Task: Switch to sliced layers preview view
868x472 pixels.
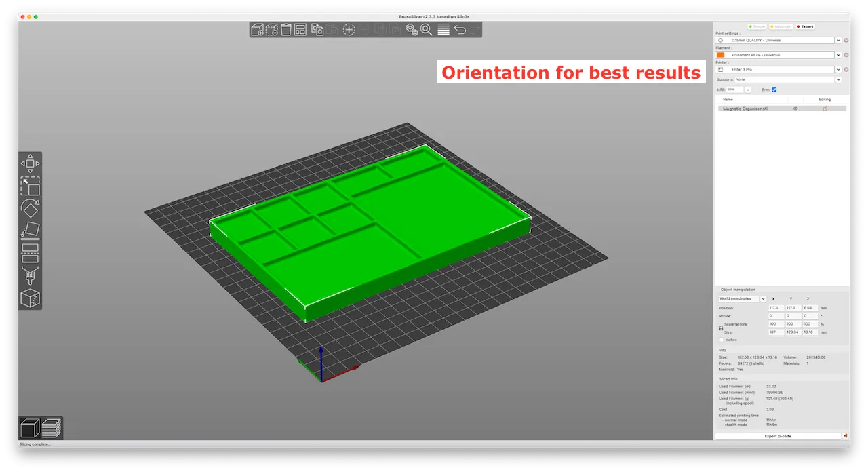Action: 52,429
